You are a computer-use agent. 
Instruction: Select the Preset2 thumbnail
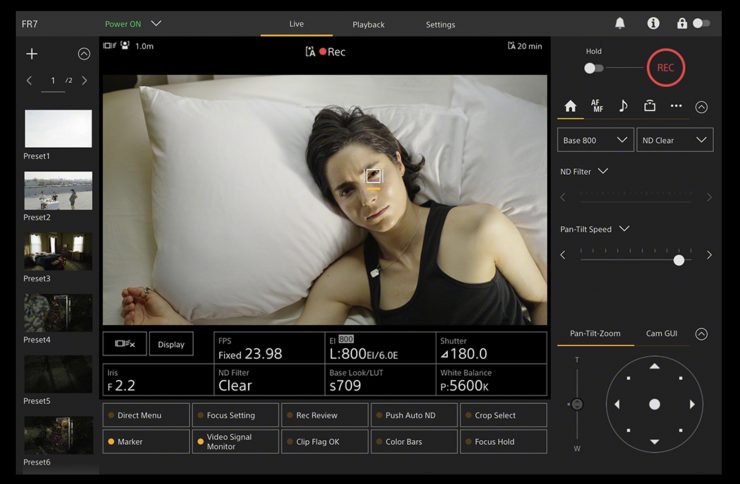click(x=58, y=191)
